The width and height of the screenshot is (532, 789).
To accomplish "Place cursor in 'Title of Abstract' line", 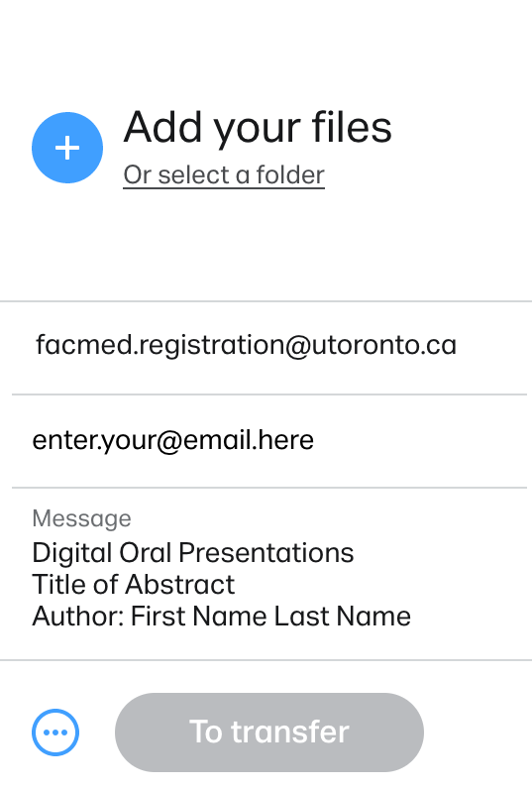I will point(134,585).
